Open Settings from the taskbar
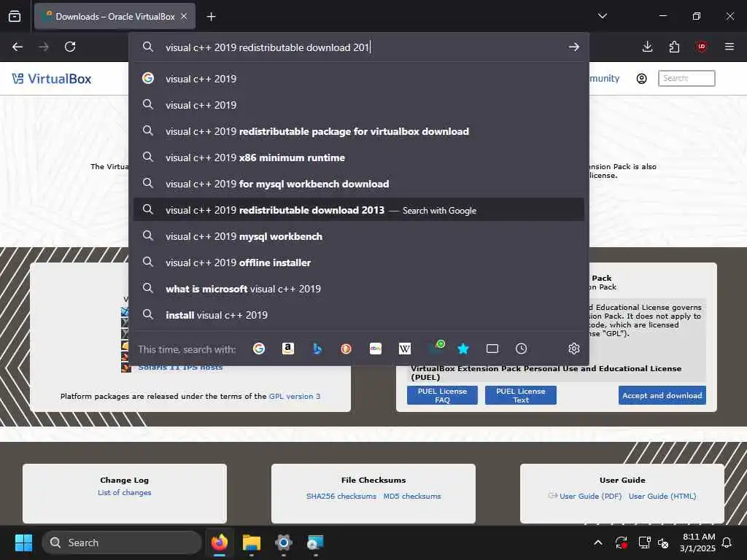 point(283,542)
